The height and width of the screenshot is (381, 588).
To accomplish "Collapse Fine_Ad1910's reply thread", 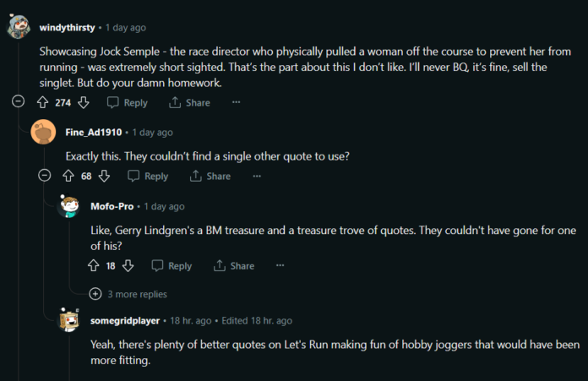I will (44, 176).
